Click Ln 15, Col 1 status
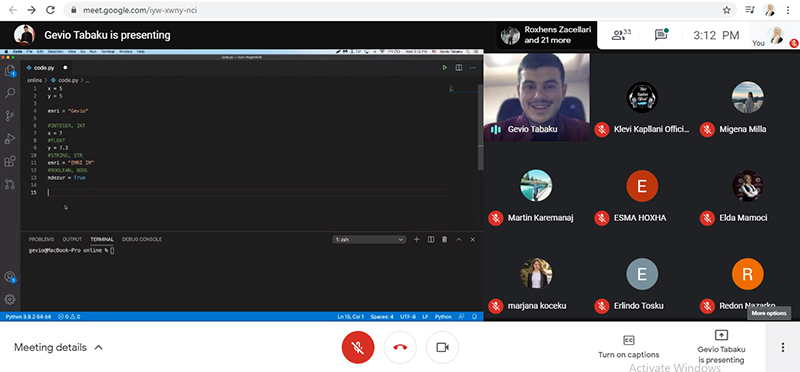Viewport: 800px width, 372px height. pyautogui.click(x=351, y=317)
